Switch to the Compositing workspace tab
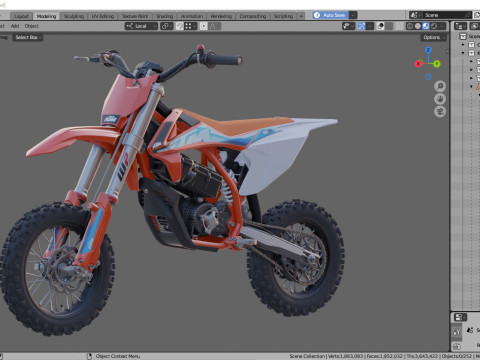 click(x=253, y=16)
